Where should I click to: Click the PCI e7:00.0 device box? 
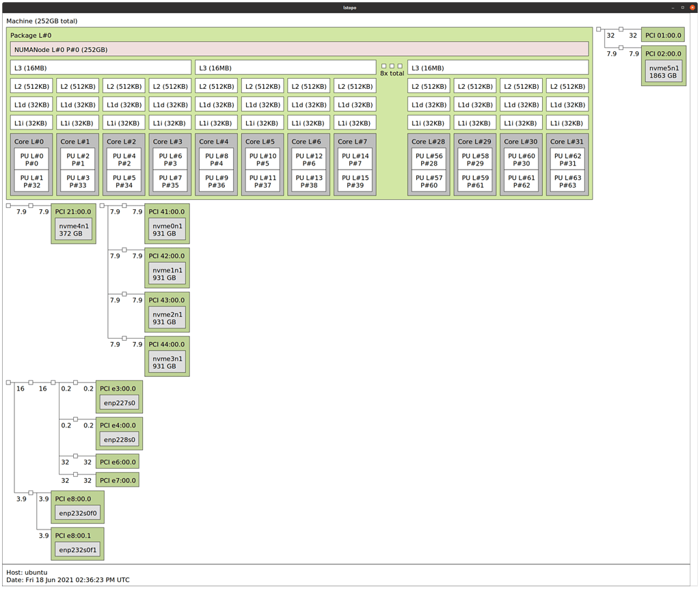tap(118, 480)
